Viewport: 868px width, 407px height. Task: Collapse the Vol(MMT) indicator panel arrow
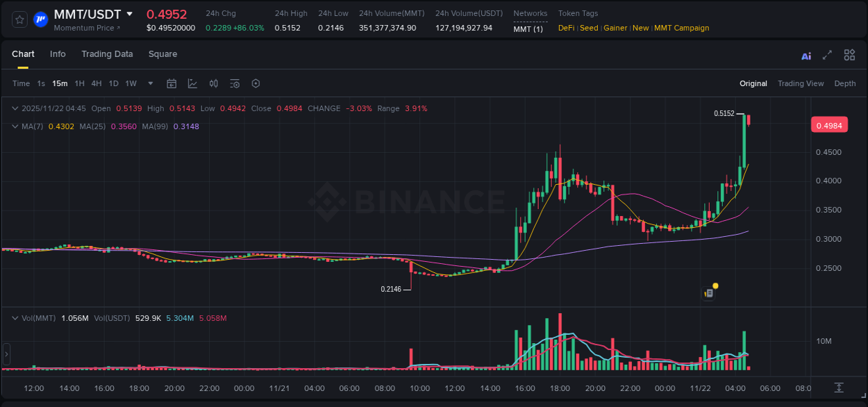(x=15, y=317)
